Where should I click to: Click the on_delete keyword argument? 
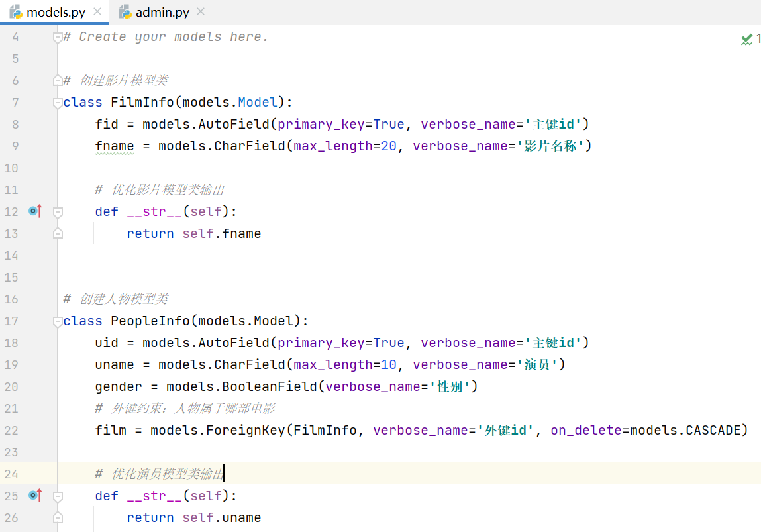pyautogui.click(x=585, y=430)
